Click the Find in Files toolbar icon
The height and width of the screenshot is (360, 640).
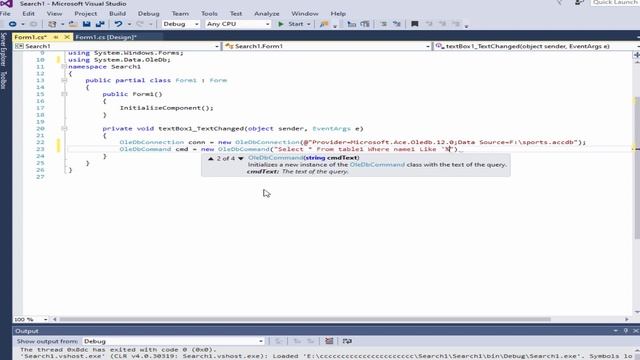click(x=324, y=24)
